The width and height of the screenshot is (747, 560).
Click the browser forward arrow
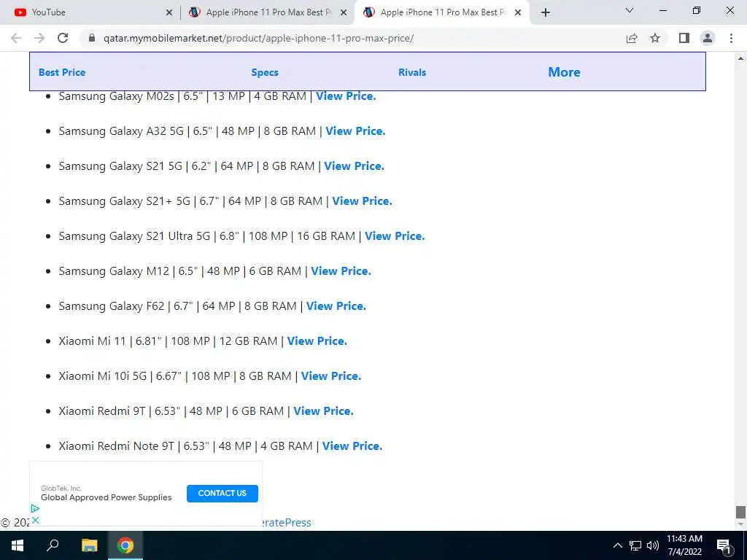tap(39, 38)
